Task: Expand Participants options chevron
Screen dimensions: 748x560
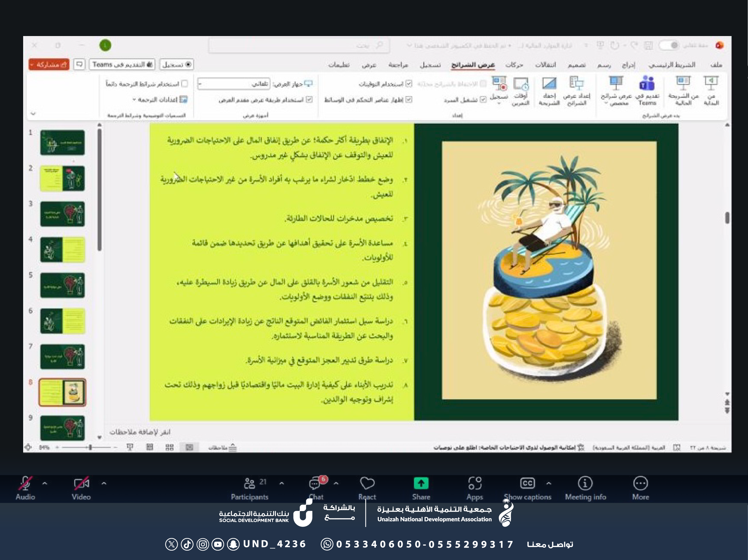Action: click(282, 484)
